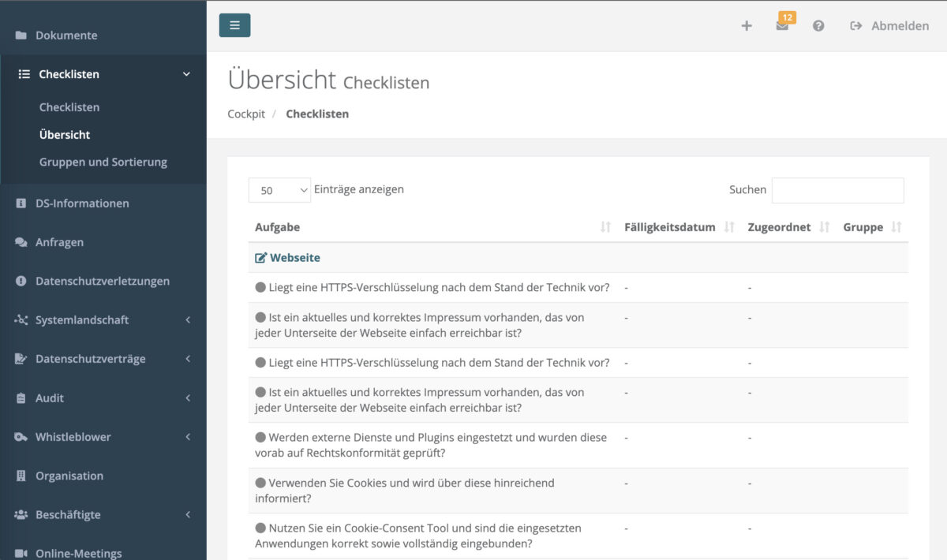Click the edit pencil icon beside Webseite
This screenshot has height=560, width=947.
point(260,257)
